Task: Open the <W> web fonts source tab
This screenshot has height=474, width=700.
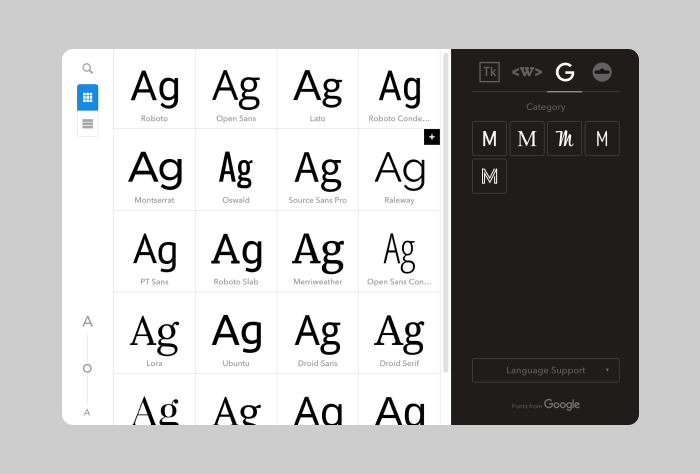Action: (527, 72)
